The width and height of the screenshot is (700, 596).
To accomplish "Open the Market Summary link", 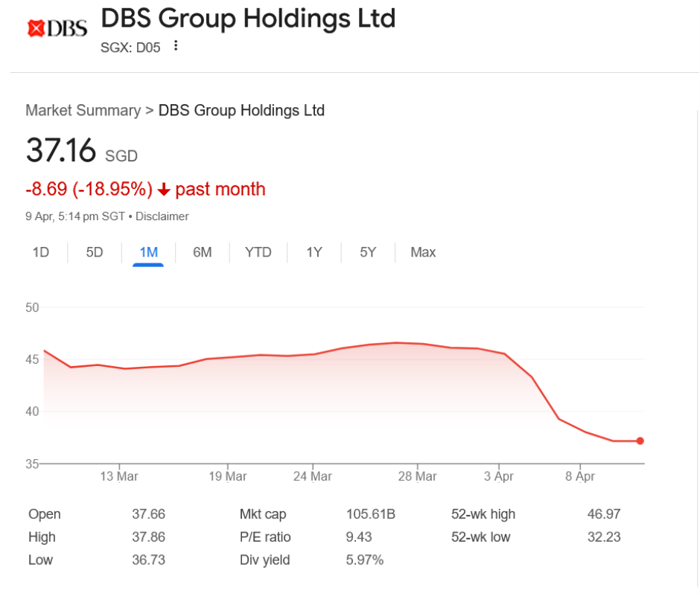I will (83, 110).
